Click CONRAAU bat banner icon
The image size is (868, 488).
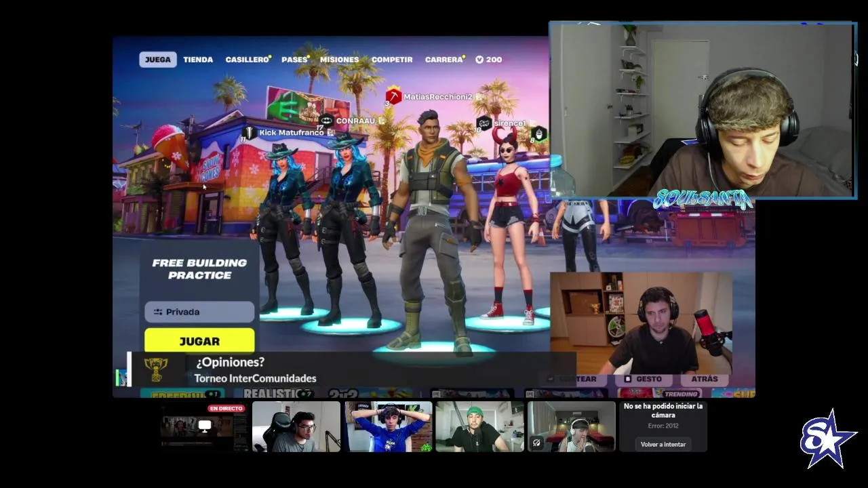click(326, 121)
